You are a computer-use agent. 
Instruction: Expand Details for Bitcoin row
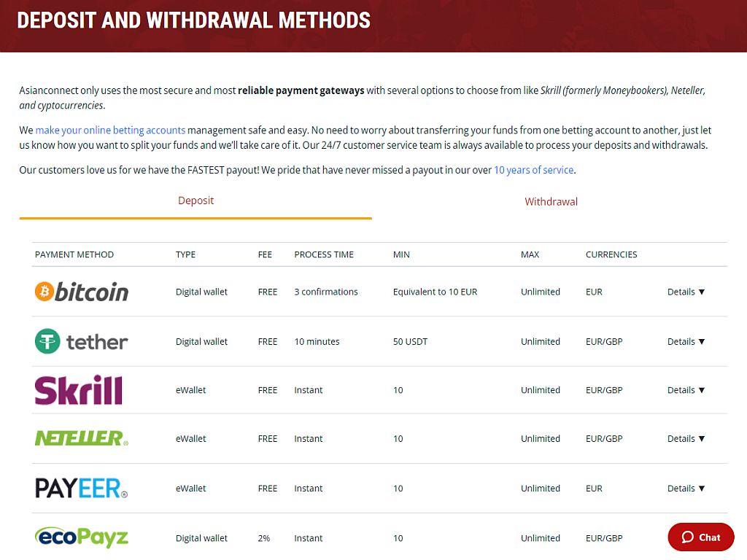tap(686, 292)
